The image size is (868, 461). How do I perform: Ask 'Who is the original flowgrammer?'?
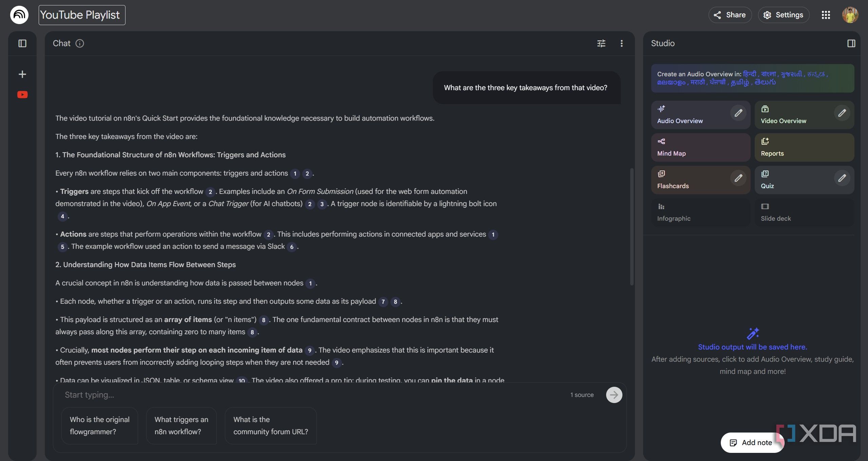(x=100, y=425)
